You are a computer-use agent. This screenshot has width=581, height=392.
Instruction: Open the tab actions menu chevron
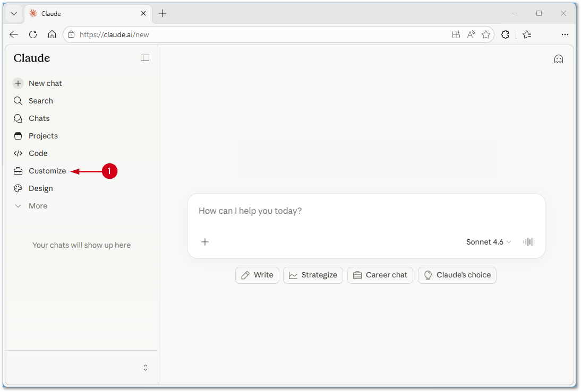click(14, 14)
